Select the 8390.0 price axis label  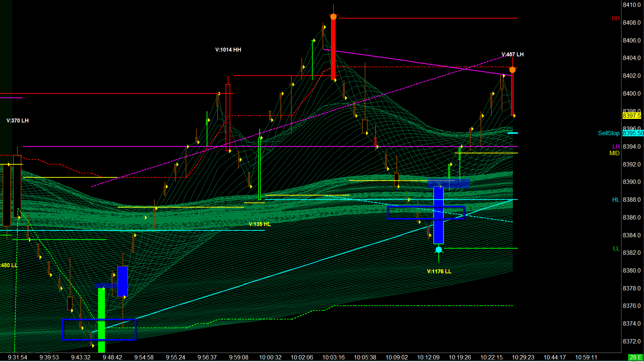632,182
